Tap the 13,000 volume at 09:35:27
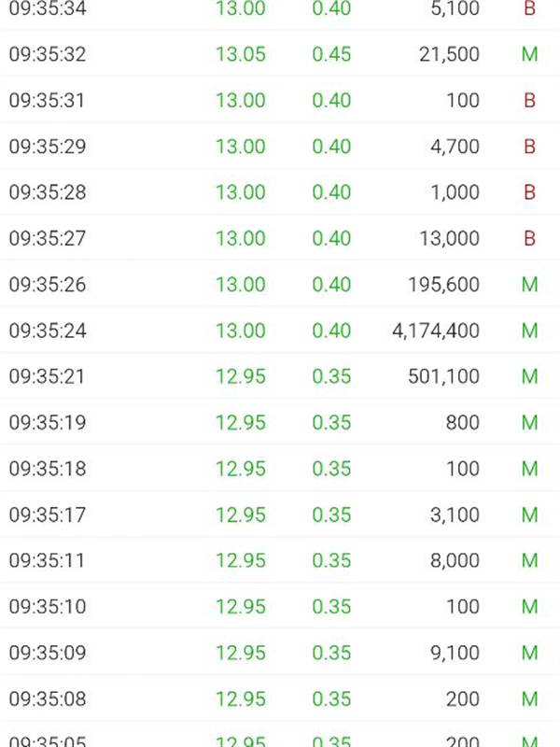This screenshot has height=747, width=560. (x=449, y=238)
